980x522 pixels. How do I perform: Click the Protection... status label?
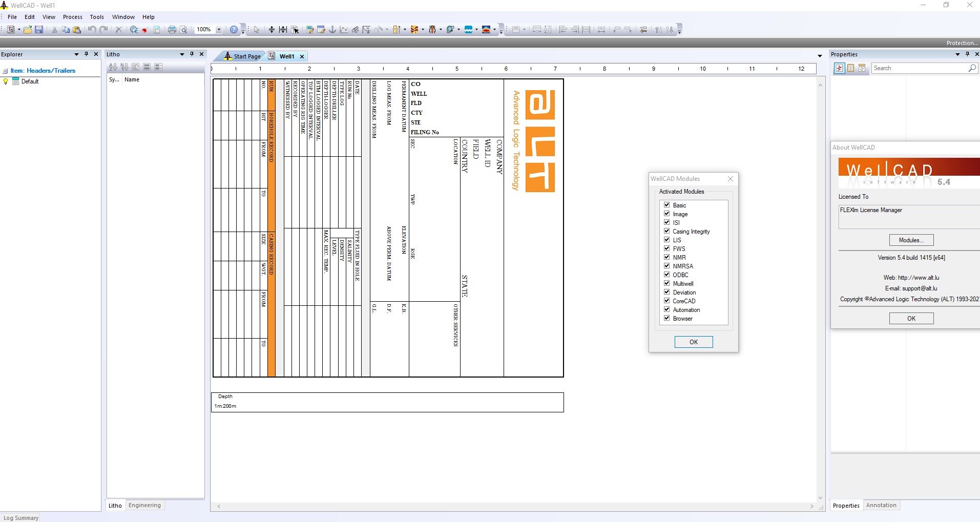click(x=962, y=43)
